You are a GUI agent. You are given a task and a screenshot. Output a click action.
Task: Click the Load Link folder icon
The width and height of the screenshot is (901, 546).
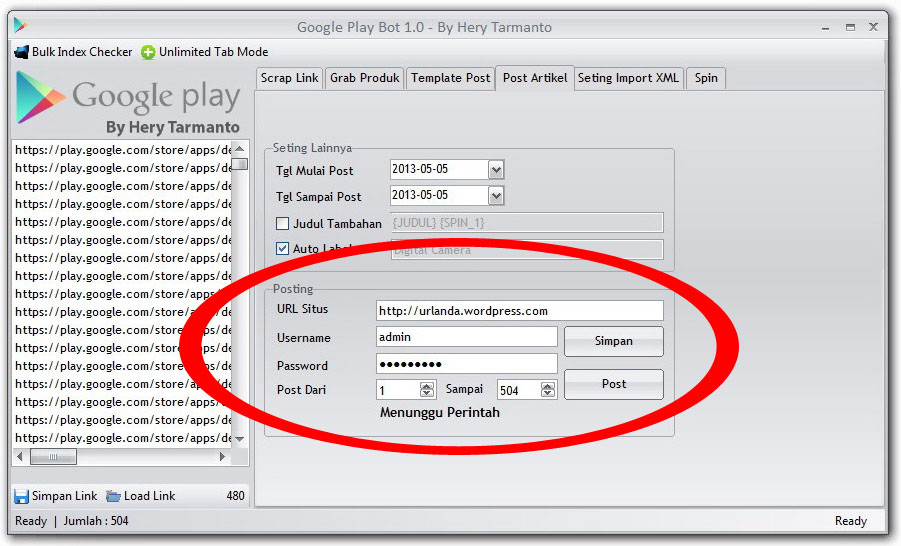coord(114,496)
